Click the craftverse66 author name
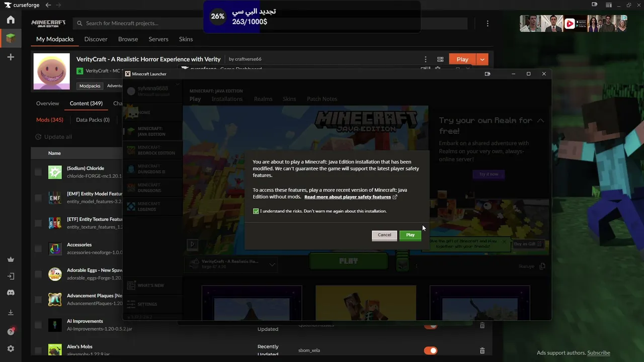This screenshot has height=362, width=644. click(x=248, y=59)
